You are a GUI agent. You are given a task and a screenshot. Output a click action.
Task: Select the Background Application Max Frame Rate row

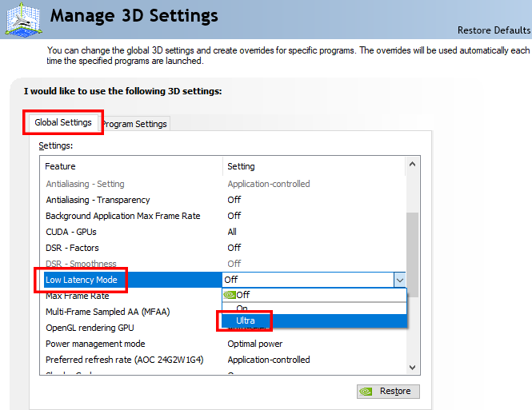[122, 216]
